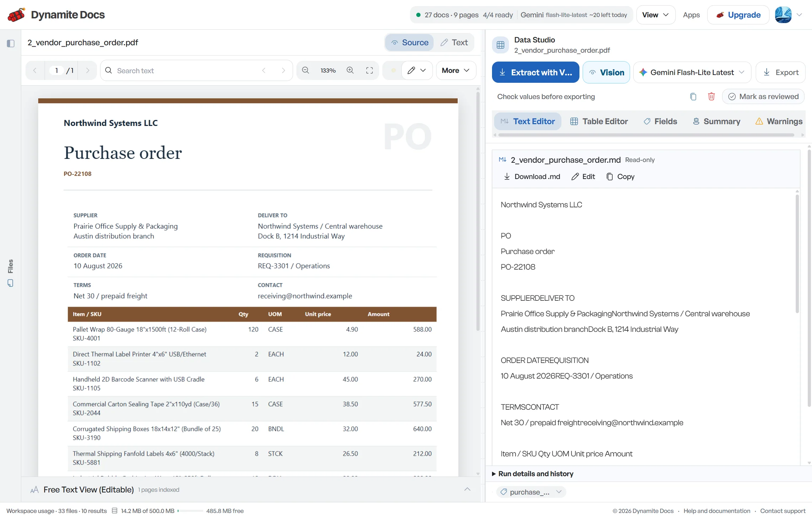Open the Files panel icon in sidebar

[x=11, y=283]
